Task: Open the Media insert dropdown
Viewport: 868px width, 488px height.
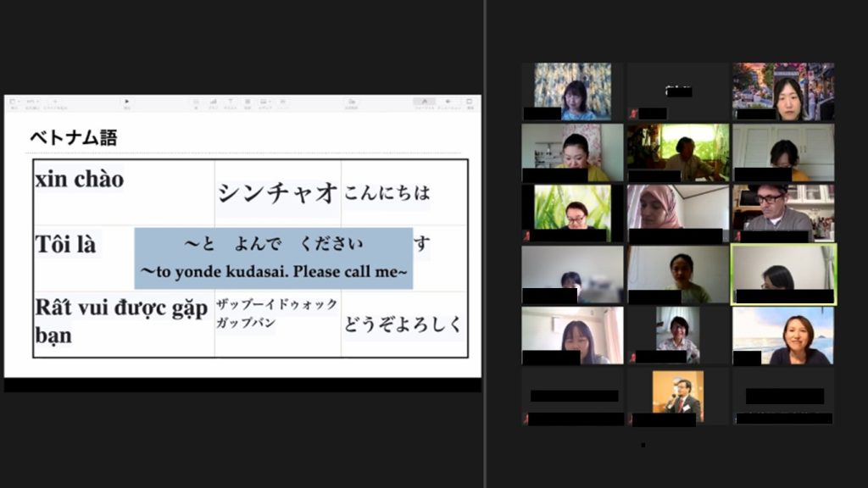Action: click(x=265, y=103)
